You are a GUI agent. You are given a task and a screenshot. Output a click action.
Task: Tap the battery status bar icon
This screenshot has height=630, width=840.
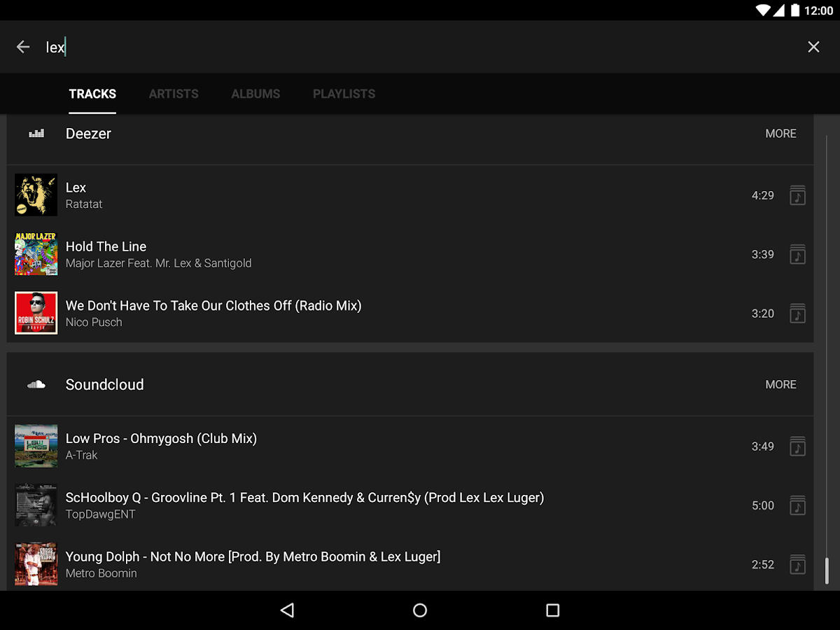(x=795, y=10)
